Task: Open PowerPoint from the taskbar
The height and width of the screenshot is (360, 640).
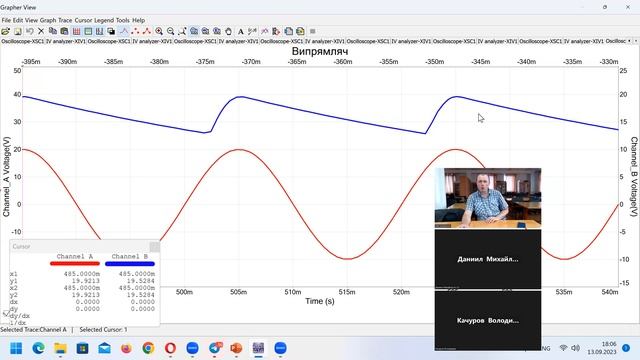Action: pyautogui.click(x=236, y=348)
